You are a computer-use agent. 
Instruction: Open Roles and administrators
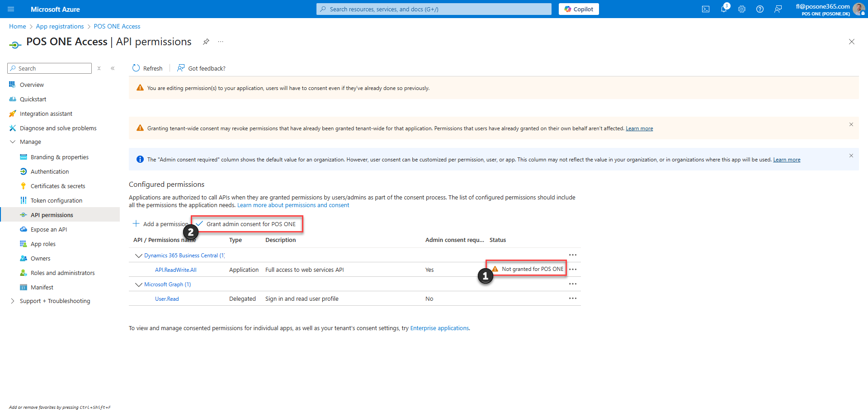[x=62, y=273]
